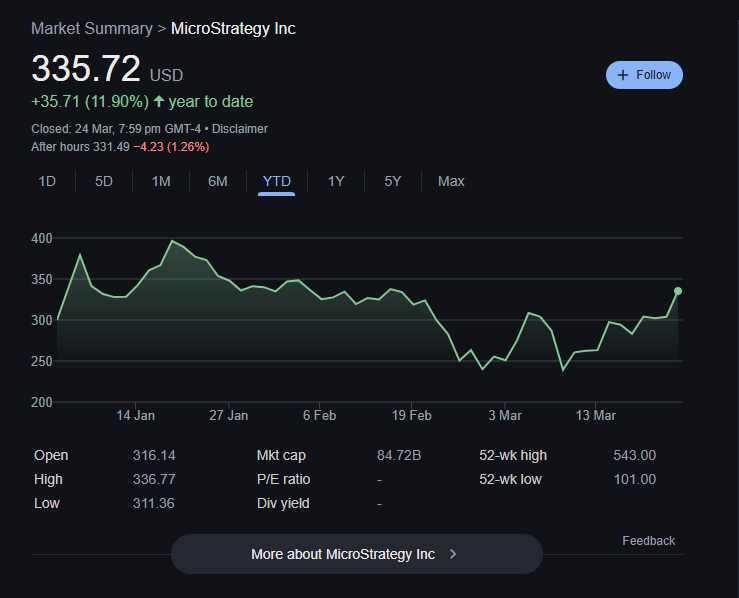Click the Div yield label
The width and height of the screenshot is (739, 598).
[x=283, y=503]
